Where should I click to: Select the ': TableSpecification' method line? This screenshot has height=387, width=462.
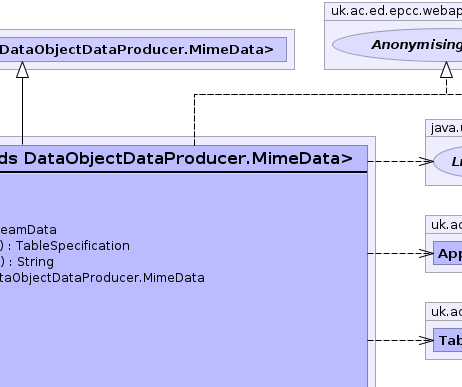(65, 246)
